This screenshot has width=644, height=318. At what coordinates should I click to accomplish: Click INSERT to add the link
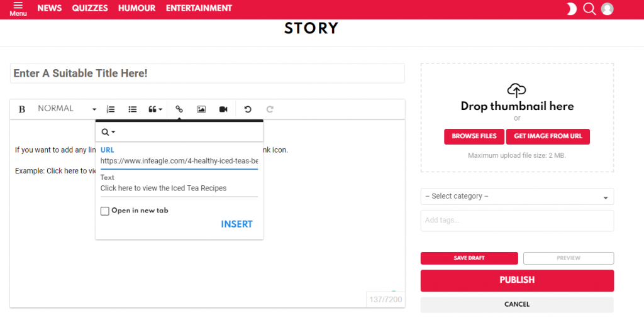tap(237, 224)
